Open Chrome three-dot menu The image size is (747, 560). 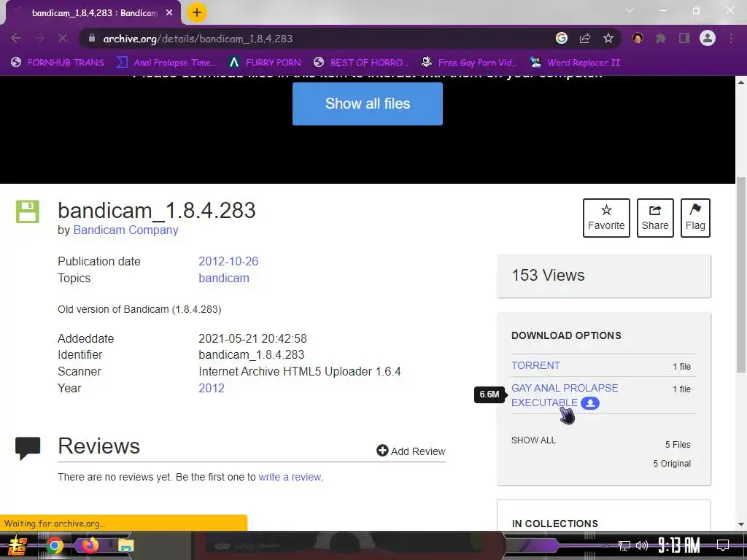(x=731, y=38)
